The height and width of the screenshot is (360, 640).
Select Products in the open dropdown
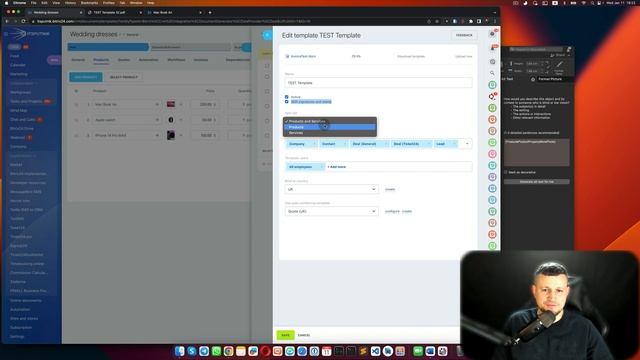pos(330,127)
